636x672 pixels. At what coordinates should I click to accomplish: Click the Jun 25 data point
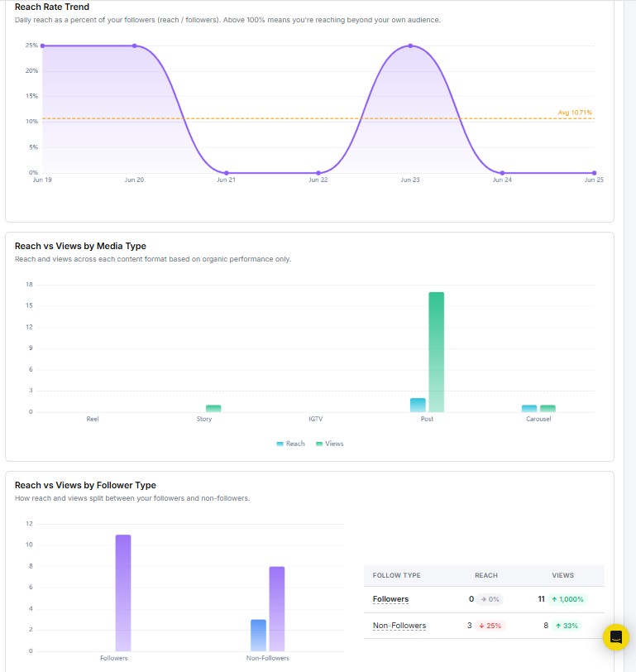tap(594, 173)
